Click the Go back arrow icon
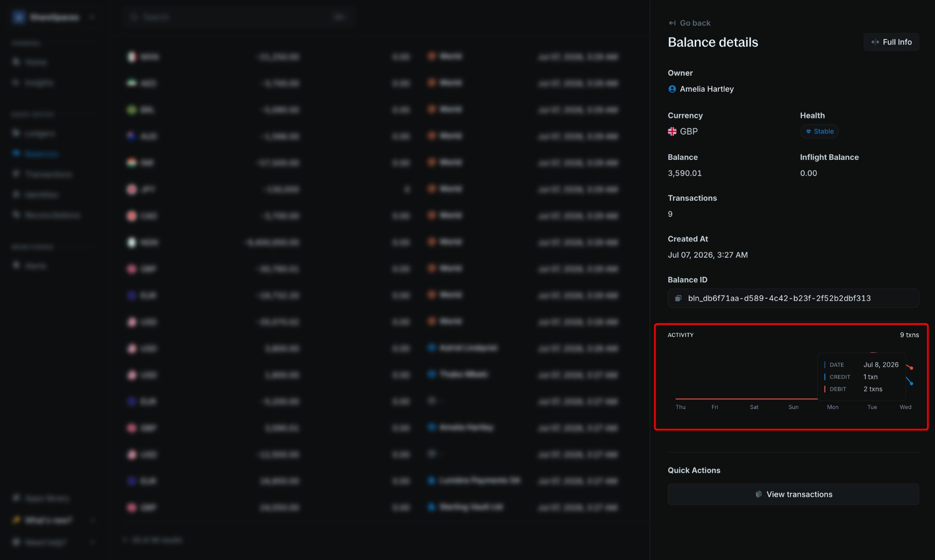 [672, 23]
